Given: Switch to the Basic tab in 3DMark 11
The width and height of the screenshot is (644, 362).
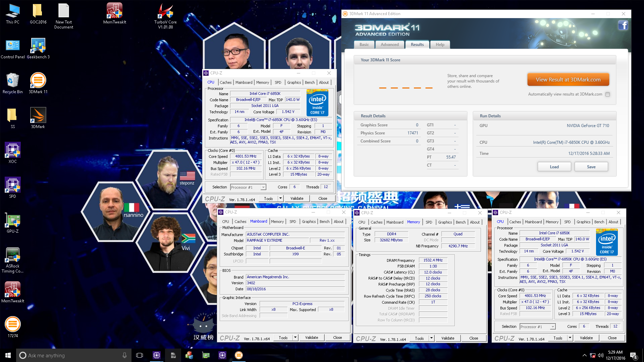Looking at the screenshot, I should pos(364,45).
